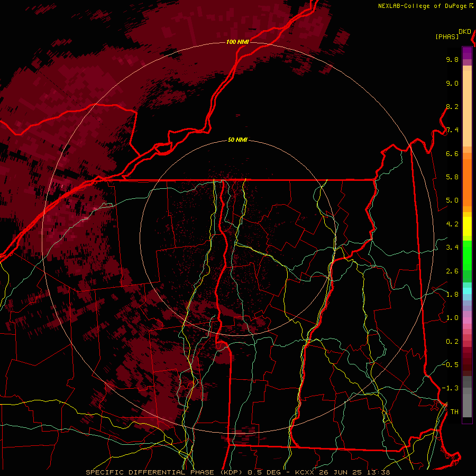The width and height of the screenshot is (476, 476).
Task: Click the [PHAS] legend header
Action: pos(447,36)
